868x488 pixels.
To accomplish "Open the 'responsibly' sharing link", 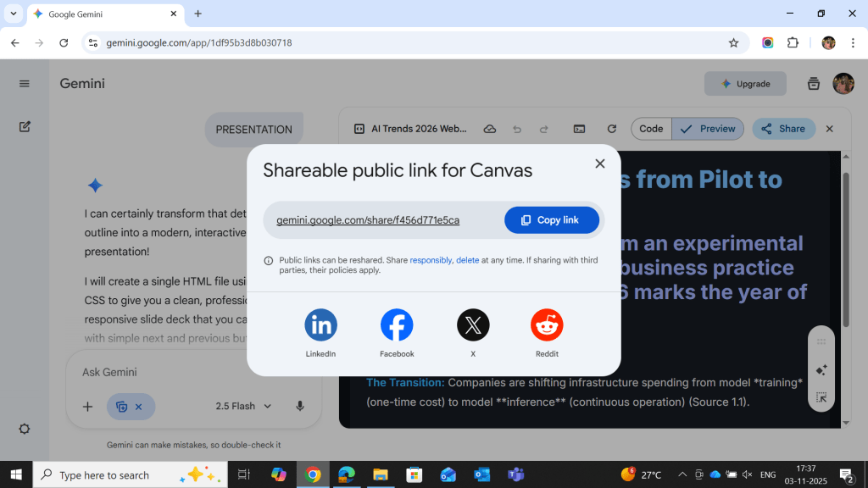I will click(431, 260).
